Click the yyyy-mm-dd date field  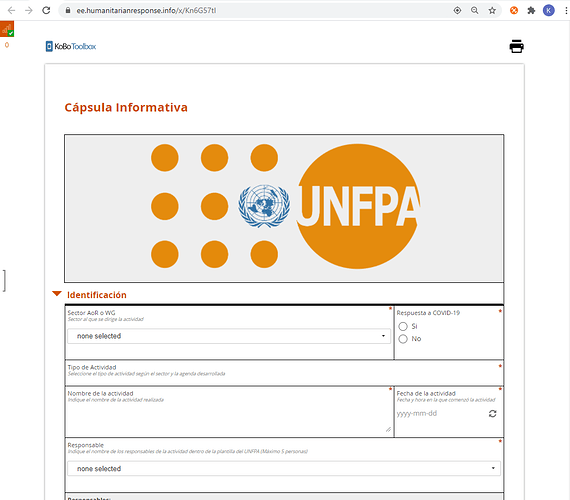click(440, 413)
